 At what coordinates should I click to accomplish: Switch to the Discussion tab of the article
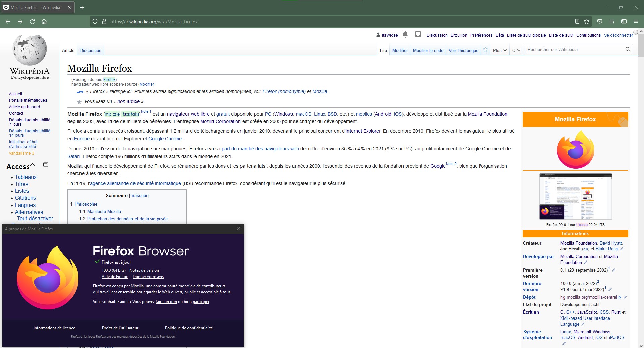coord(91,50)
